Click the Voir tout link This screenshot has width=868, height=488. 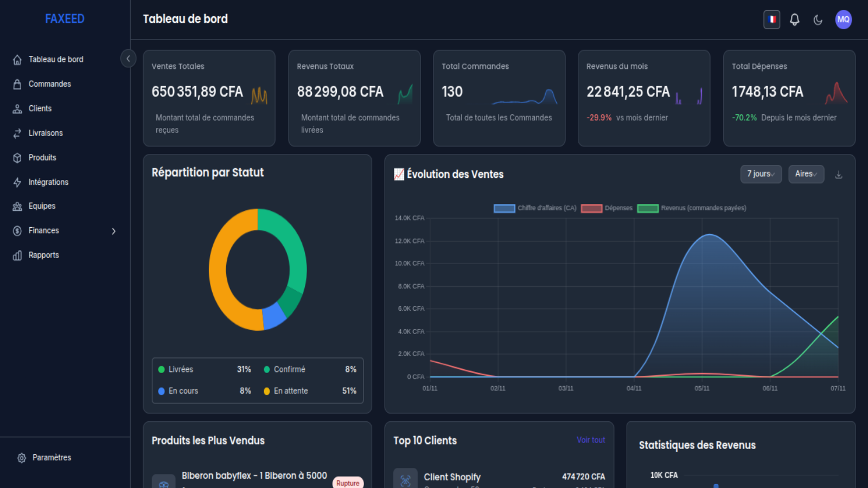click(x=591, y=440)
